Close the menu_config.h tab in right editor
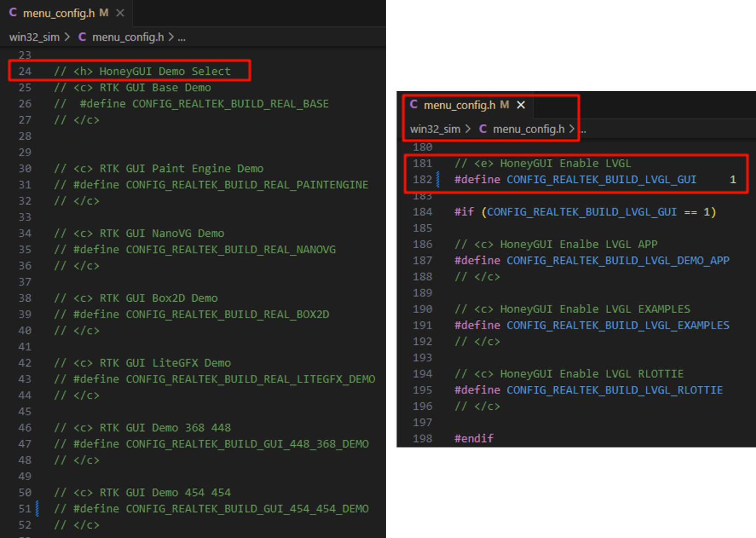This screenshot has height=538, width=756. tap(521, 105)
